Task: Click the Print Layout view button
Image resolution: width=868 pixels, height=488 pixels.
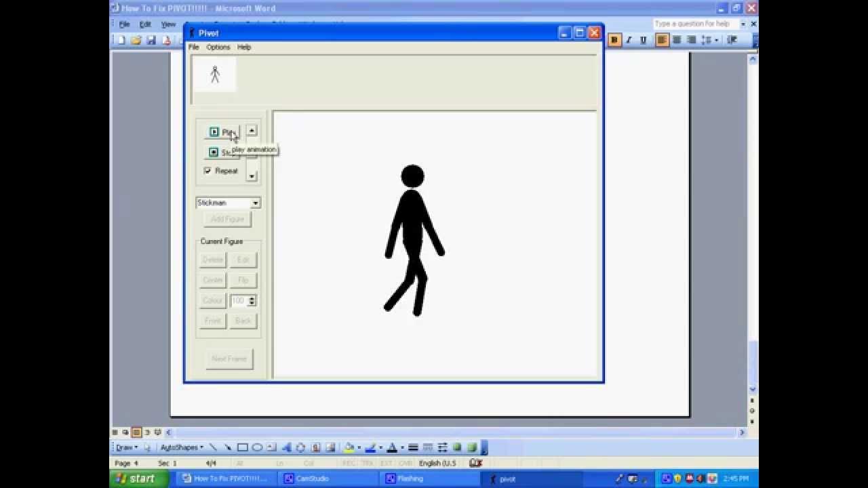Action: coord(136,432)
